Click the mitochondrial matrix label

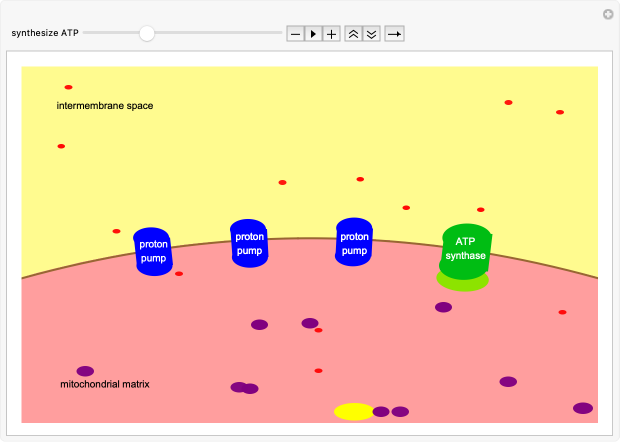tap(105, 384)
